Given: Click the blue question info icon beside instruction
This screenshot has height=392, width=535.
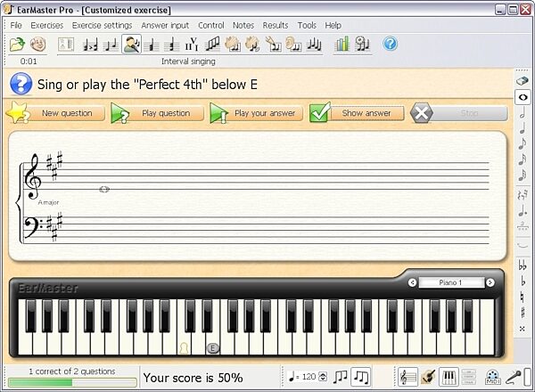Looking at the screenshot, I should (21, 84).
